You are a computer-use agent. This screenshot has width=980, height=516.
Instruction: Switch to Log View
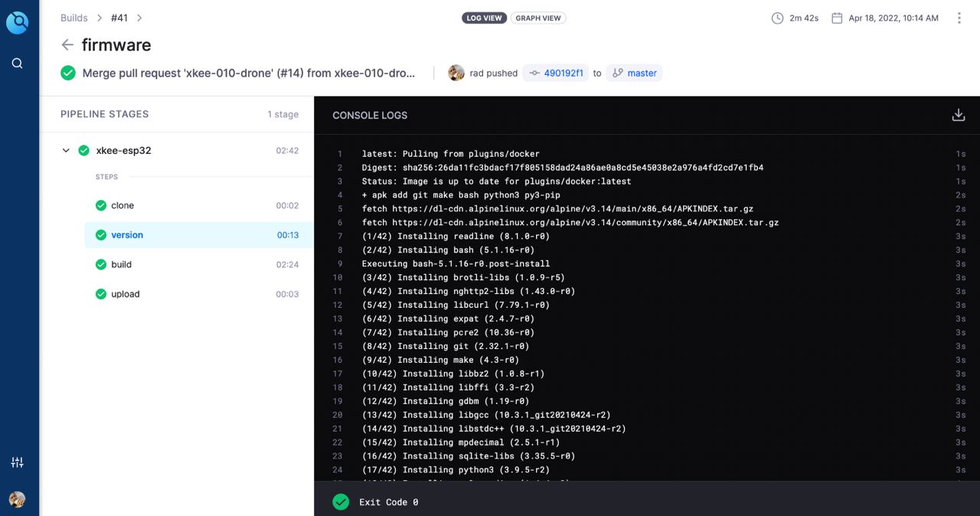[484, 18]
